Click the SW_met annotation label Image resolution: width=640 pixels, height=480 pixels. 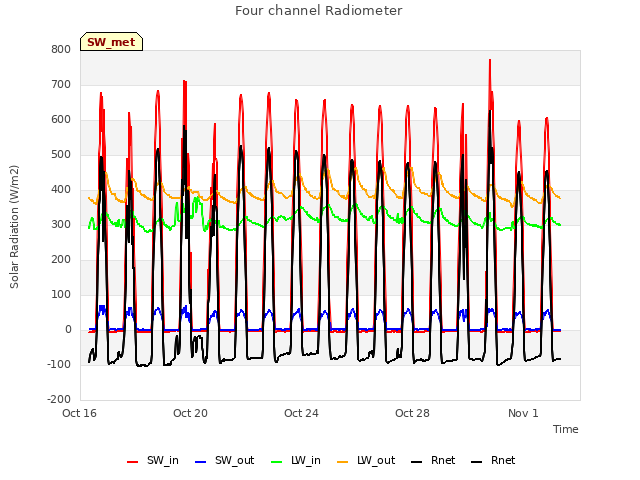pos(111,42)
